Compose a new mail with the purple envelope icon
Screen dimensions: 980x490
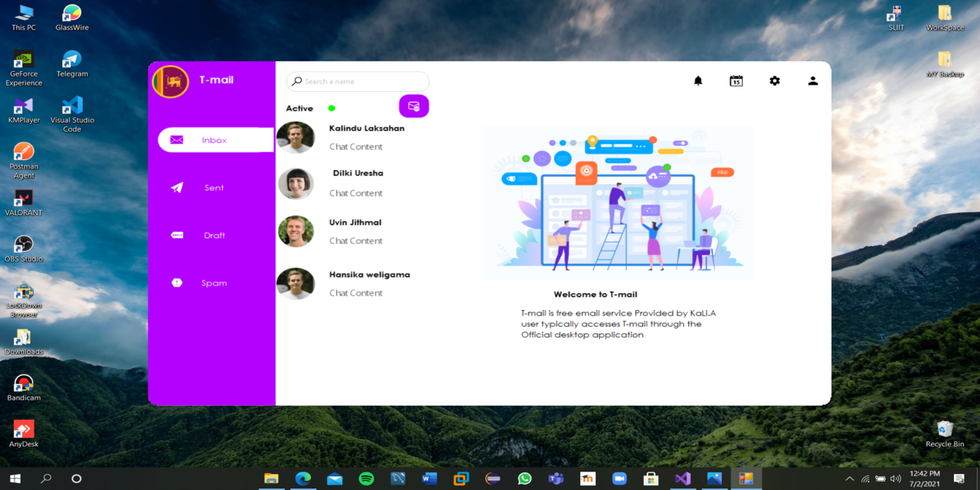click(x=413, y=106)
